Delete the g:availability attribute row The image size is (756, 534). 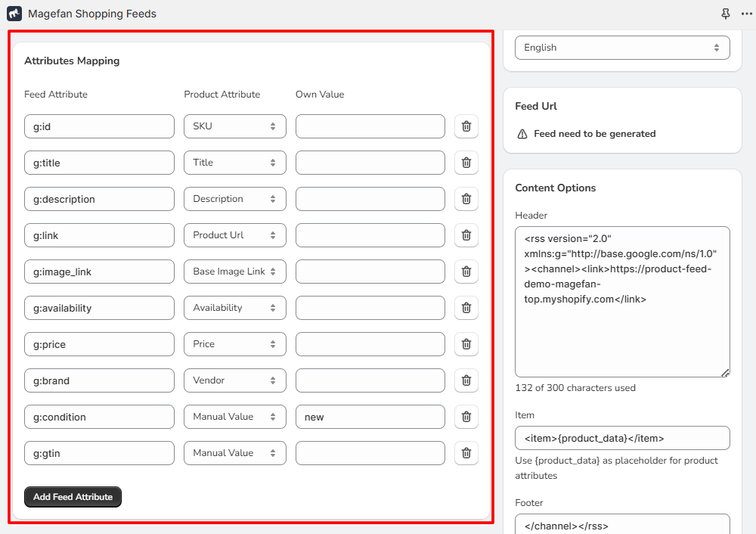(x=466, y=308)
